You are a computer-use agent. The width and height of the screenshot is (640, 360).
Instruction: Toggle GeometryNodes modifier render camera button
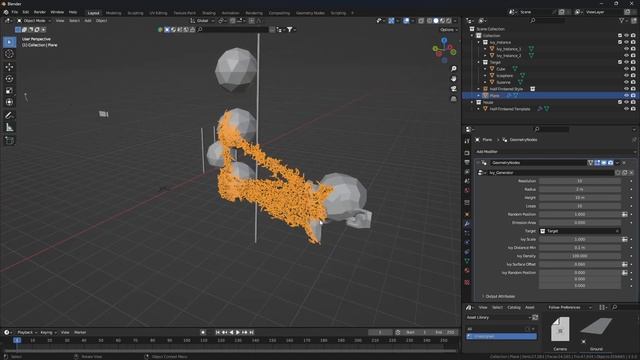tap(611, 163)
